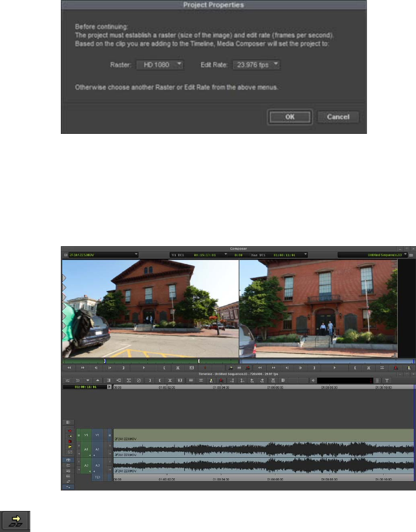Image resolution: width=416 pixels, height=532 pixels.
Task: Click the source monitor video image
Action: coord(150,309)
